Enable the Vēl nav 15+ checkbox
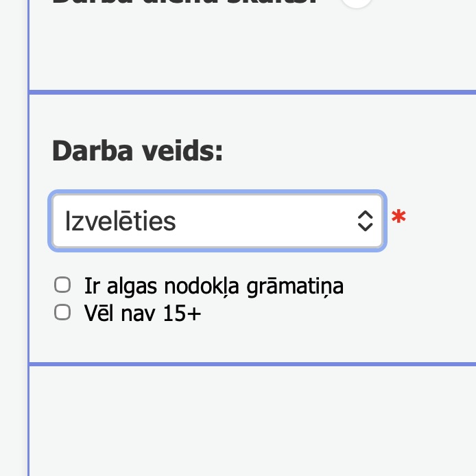The height and width of the screenshot is (476, 476). click(x=62, y=312)
